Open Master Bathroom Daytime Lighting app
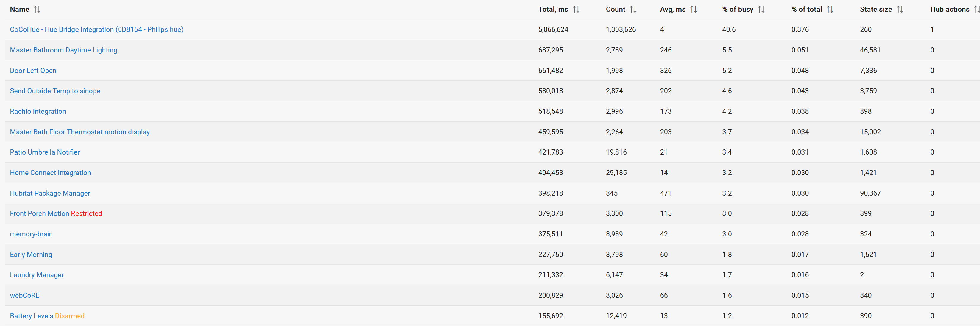 63,50
